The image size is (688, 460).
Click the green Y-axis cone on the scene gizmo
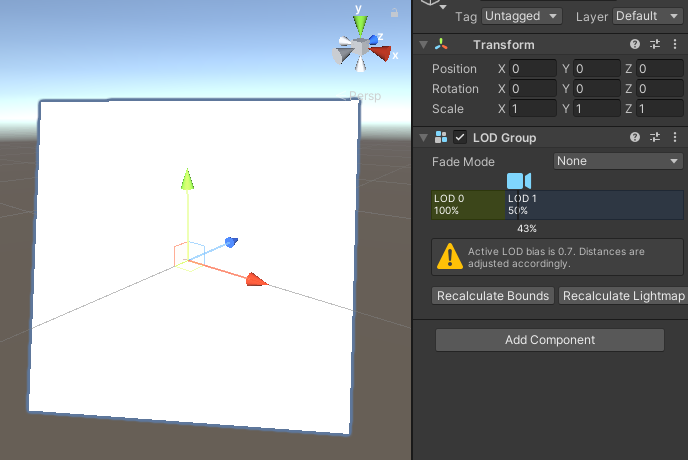360,25
